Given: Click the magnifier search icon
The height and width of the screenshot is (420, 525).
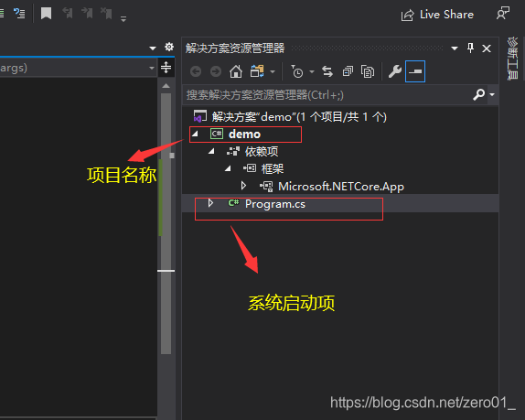Looking at the screenshot, I should tap(479, 95).
